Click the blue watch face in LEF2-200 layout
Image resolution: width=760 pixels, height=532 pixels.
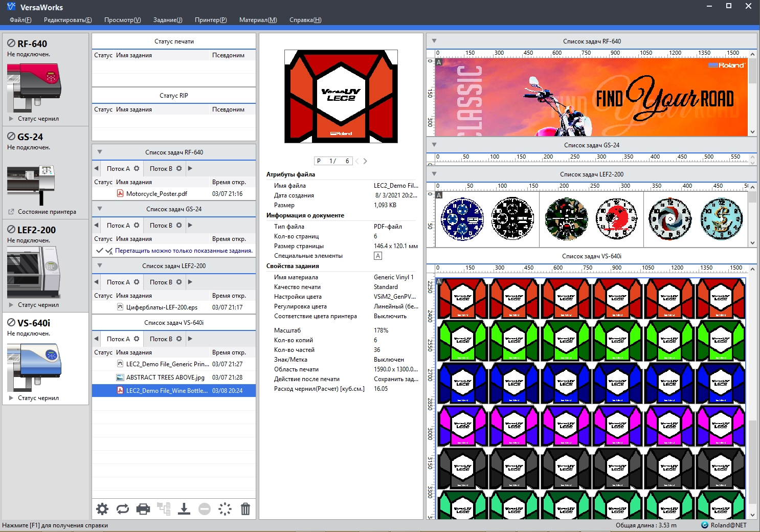point(462,219)
